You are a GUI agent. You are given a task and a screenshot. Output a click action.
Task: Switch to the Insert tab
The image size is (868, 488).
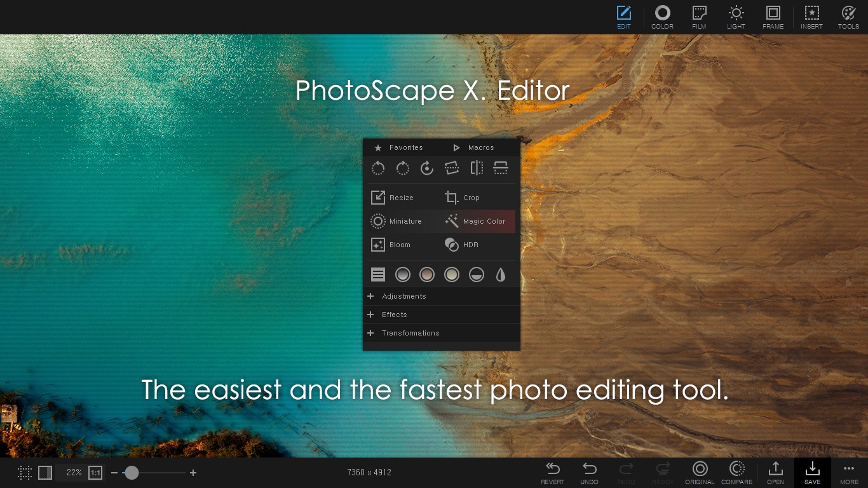click(811, 17)
